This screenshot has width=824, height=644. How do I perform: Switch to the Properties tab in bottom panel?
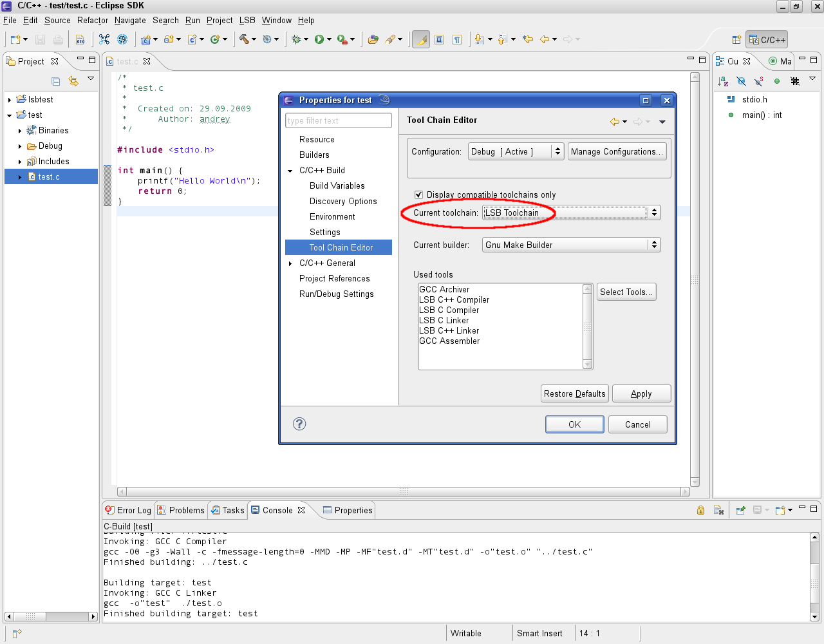348,510
